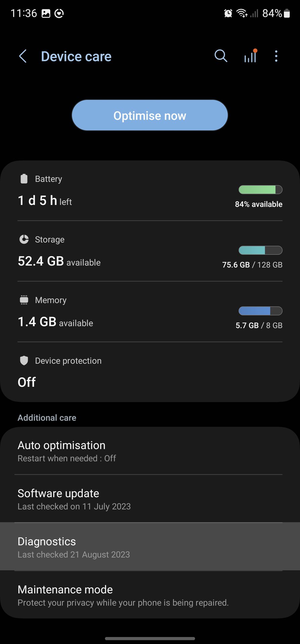Open the signal bars report icon
300x644 pixels.
(x=250, y=56)
